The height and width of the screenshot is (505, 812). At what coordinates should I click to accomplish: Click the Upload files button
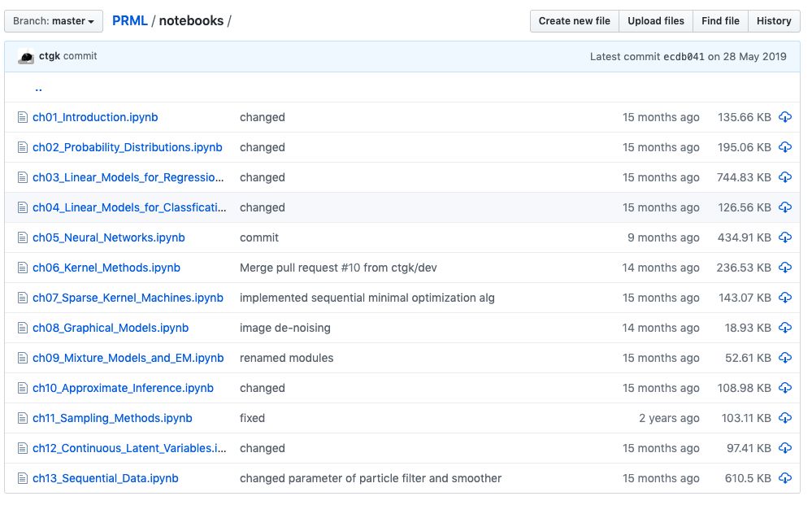pos(655,21)
